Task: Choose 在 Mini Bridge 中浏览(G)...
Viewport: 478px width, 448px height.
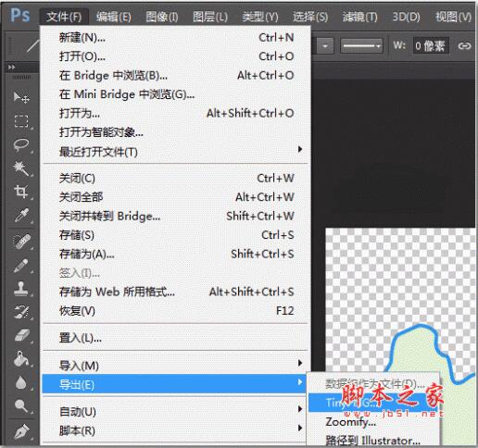Action: coord(176,94)
